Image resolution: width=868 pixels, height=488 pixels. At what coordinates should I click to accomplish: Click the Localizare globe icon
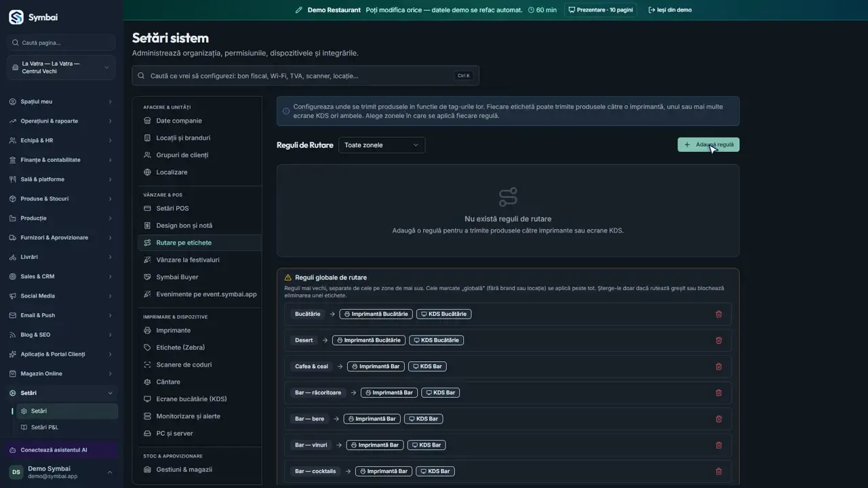148,173
